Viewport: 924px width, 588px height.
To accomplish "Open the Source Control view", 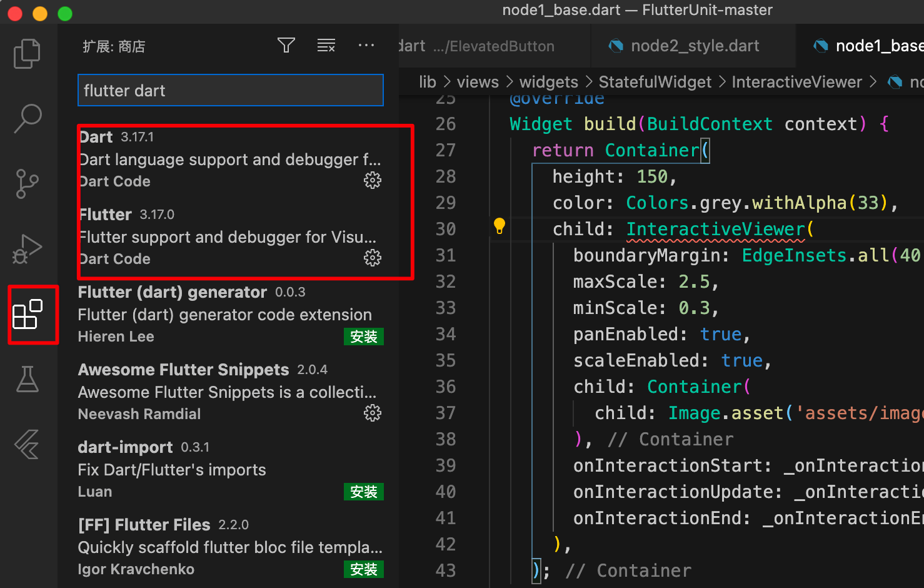I will [27, 184].
